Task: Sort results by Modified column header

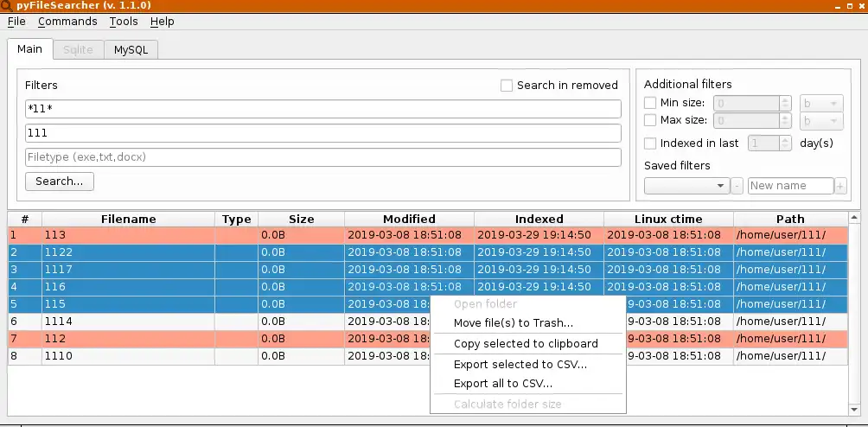Action: pos(409,219)
